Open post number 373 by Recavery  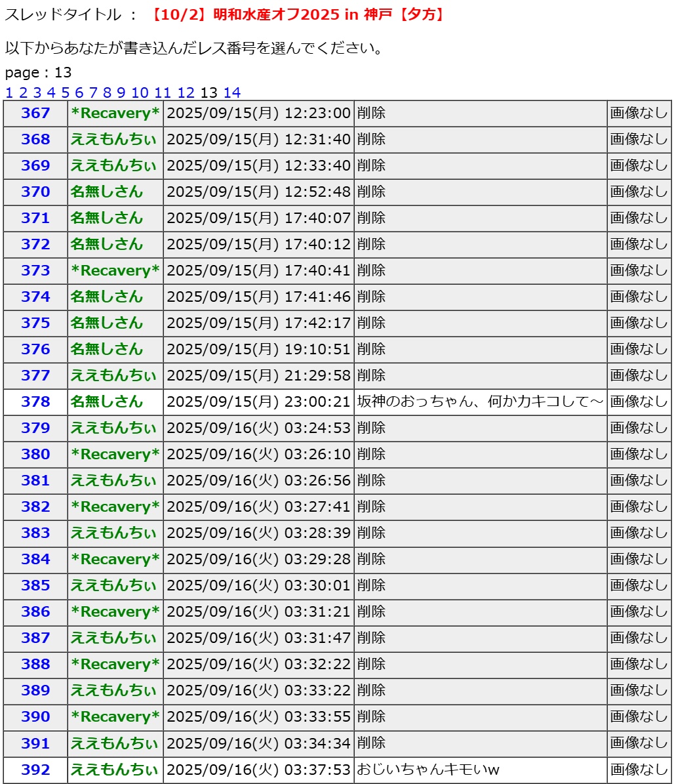(x=35, y=270)
